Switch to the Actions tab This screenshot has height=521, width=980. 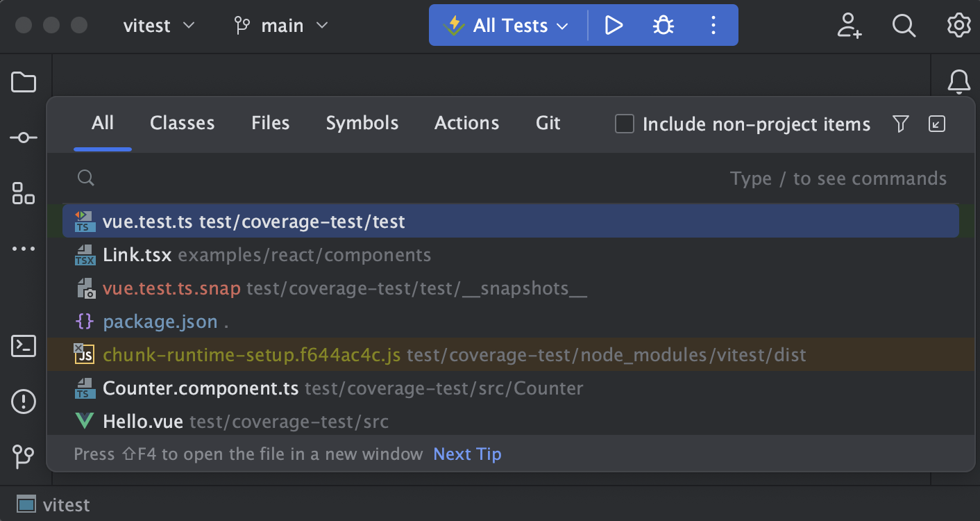(x=467, y=124)
